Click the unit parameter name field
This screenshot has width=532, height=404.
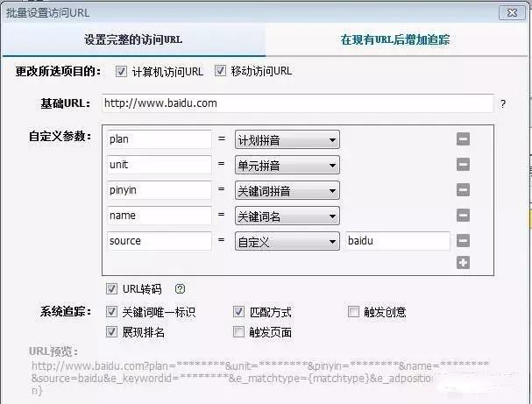point(160,165)
